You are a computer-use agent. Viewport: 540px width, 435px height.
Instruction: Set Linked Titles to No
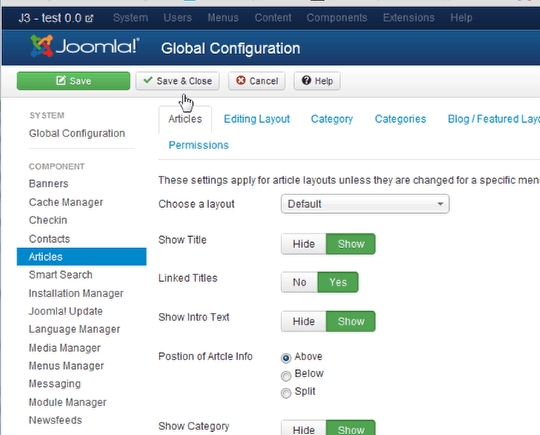[300, 282]
